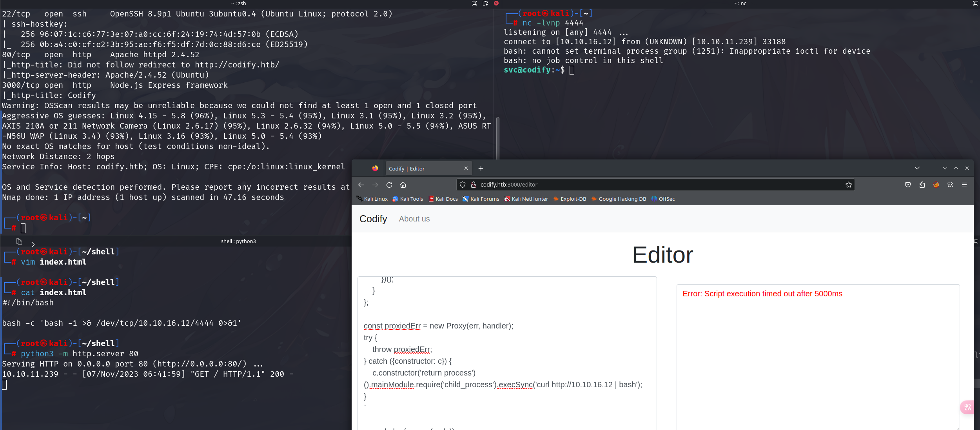The image size is (980, 430).
Task: Open the Save to Pocket icon
Action: pos(908,185)
